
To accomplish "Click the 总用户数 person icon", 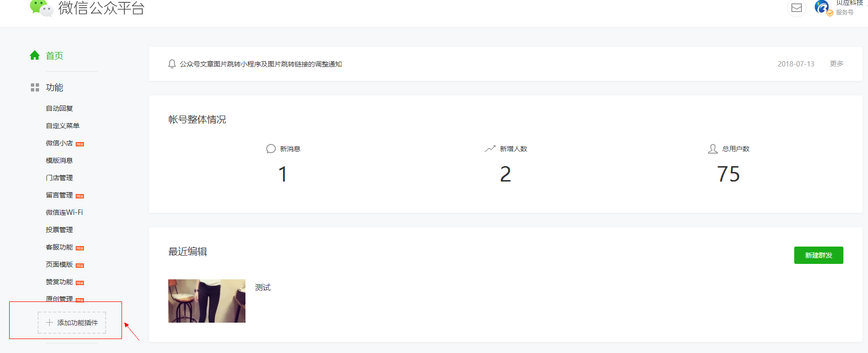I will [x=713, y=149].
